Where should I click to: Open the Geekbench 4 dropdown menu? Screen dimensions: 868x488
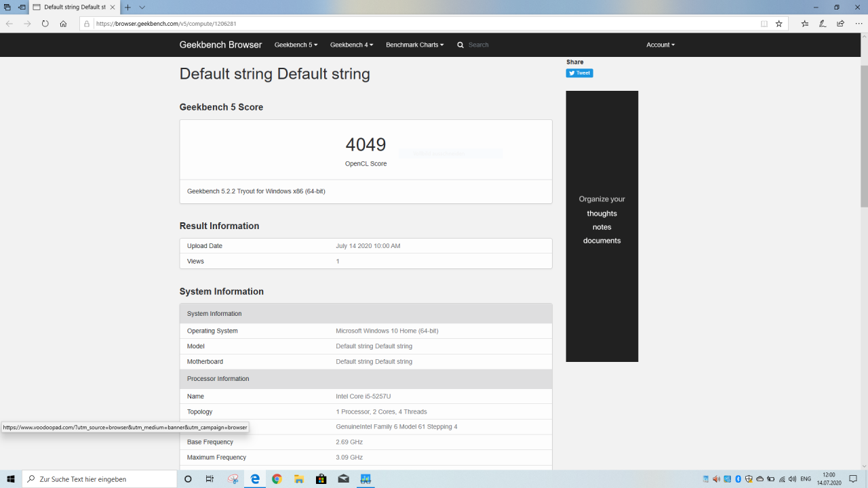coord(351,45)
